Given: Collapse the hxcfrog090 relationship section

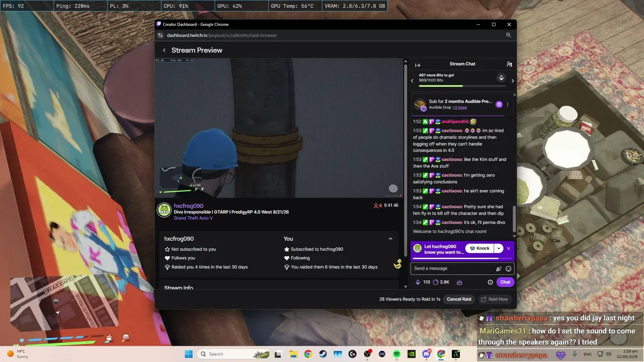Looking at the screenshot, I should pos(390,239).
